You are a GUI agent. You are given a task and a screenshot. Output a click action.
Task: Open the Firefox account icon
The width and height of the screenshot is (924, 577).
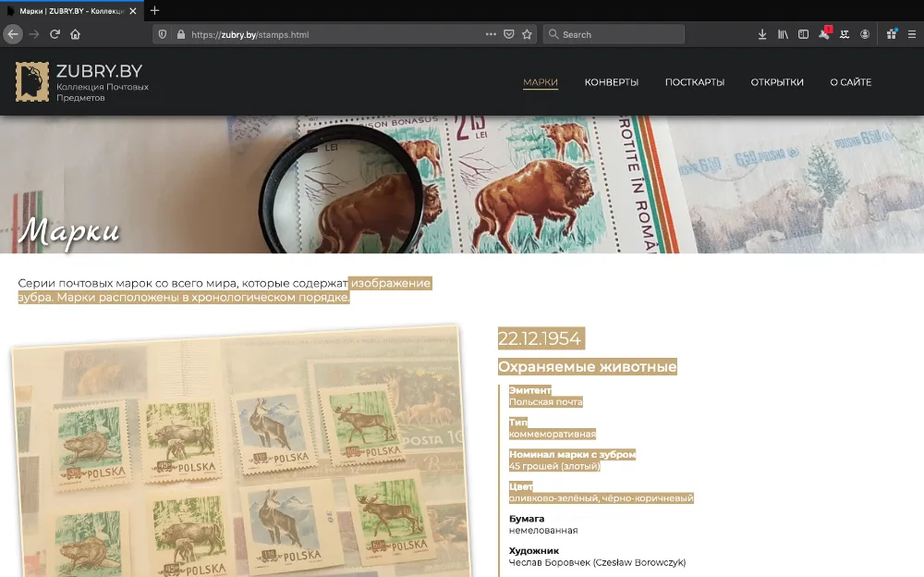(x=865, y=34)
